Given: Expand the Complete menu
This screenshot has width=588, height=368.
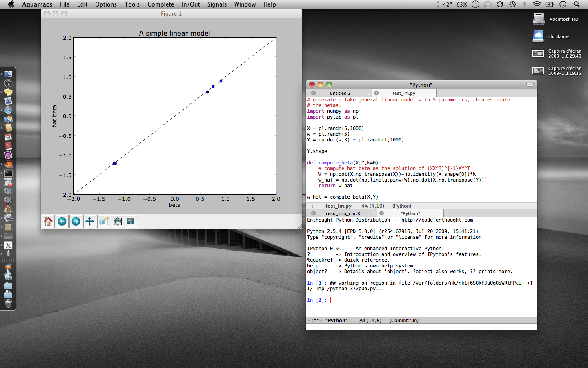Looking at the screenshot, I should coord(160,4).
